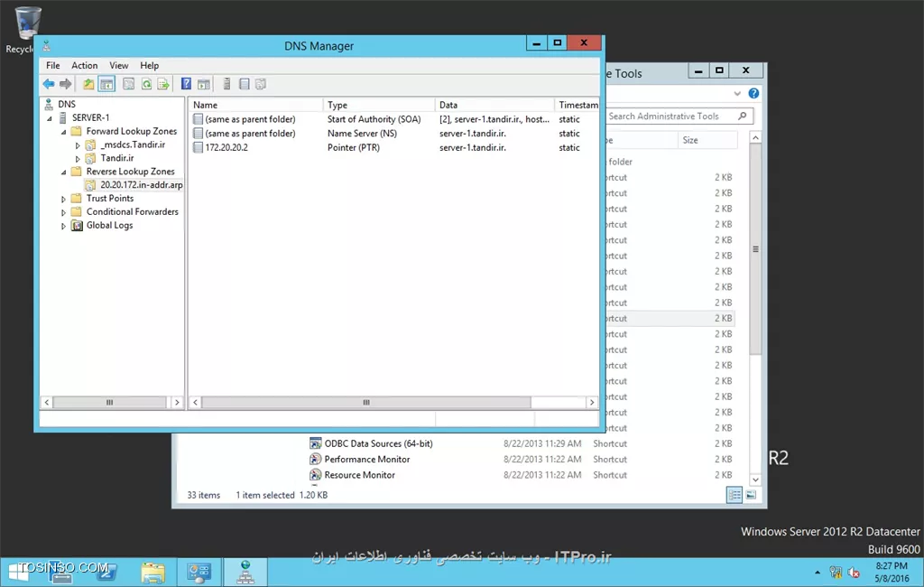The height and width of the screenshot is (587, 924).
Task: Click the New Zone toolbar icon
Action: [x=261, y=84]
